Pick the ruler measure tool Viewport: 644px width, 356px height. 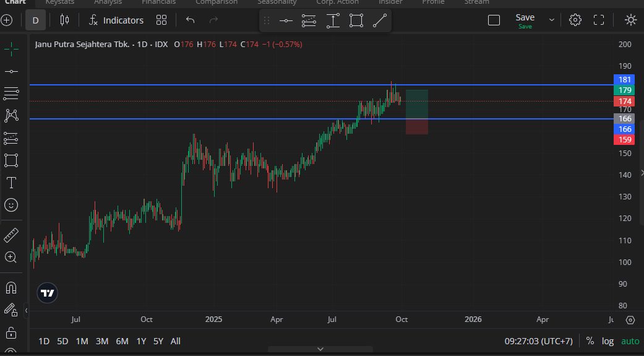click(11, 235)
